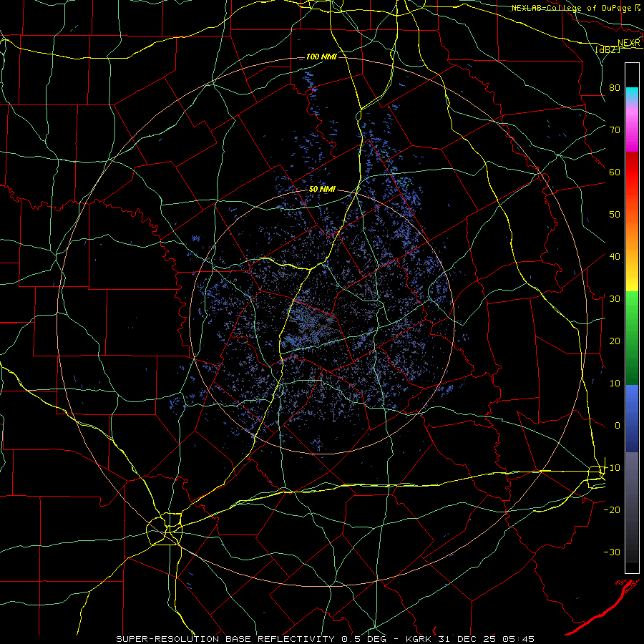Image resolution: width=644 pixels, height=644 pixels.
Task: Select the "0" dBZ scale value
Action: point(617,426)
